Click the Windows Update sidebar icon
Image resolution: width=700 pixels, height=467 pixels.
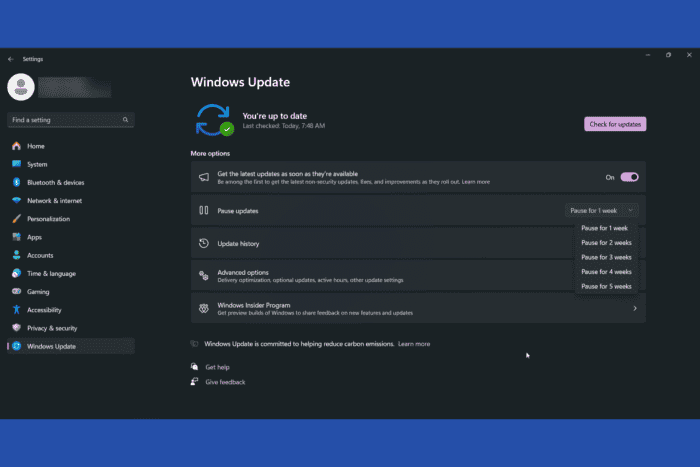[x=17, y=346]
